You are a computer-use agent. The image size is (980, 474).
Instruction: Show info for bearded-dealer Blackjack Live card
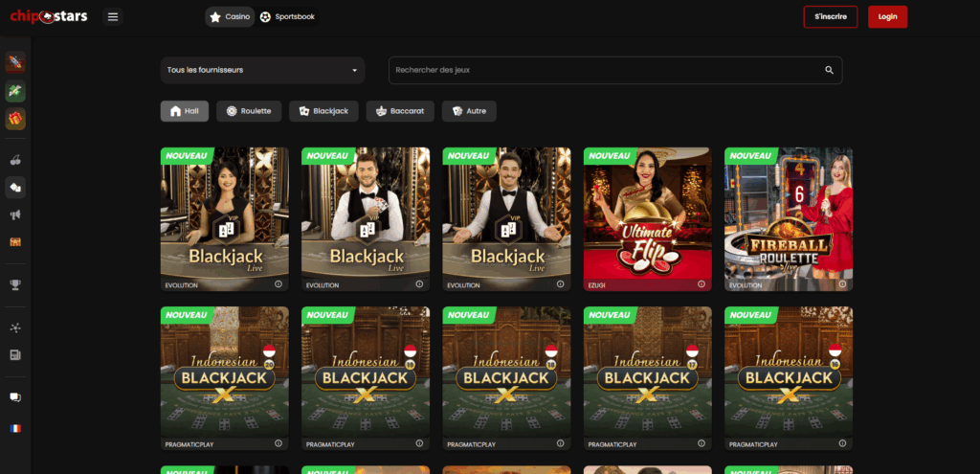tap(419, 284)
